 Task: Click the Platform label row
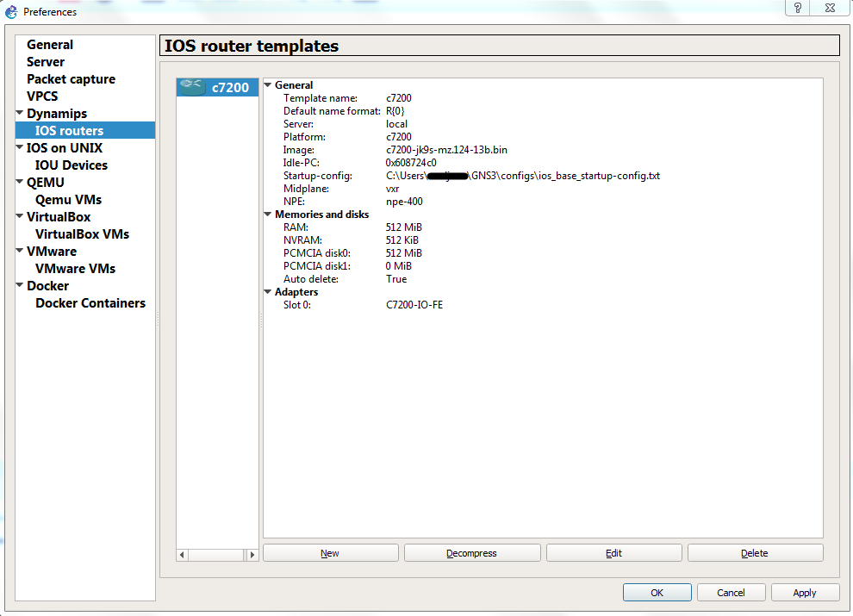pyautogui.click(x=305, y=137)
